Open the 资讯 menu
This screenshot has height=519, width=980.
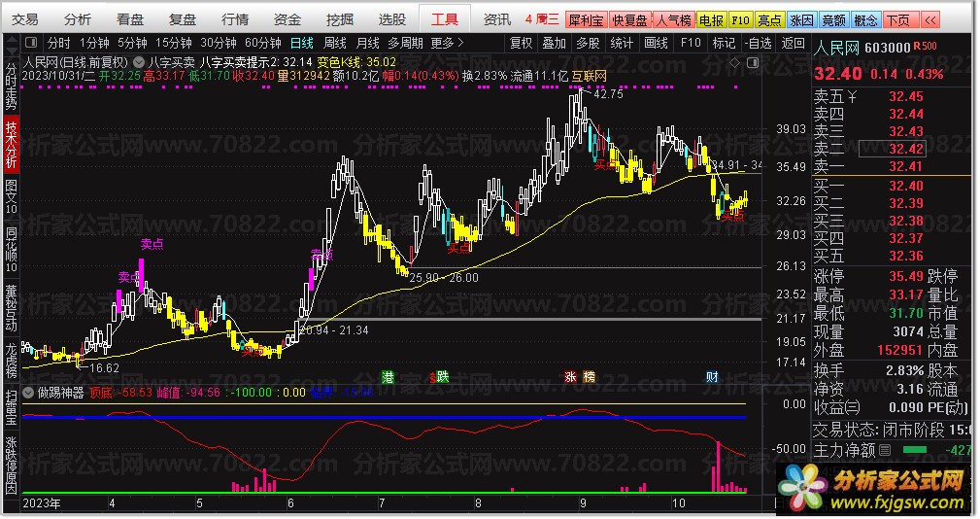[x=497, y=19]
